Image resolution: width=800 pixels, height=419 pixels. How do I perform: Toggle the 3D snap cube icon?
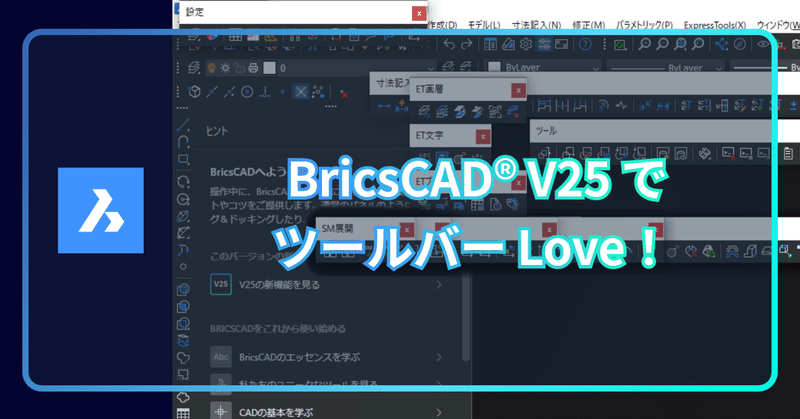[x=194, y=92]
